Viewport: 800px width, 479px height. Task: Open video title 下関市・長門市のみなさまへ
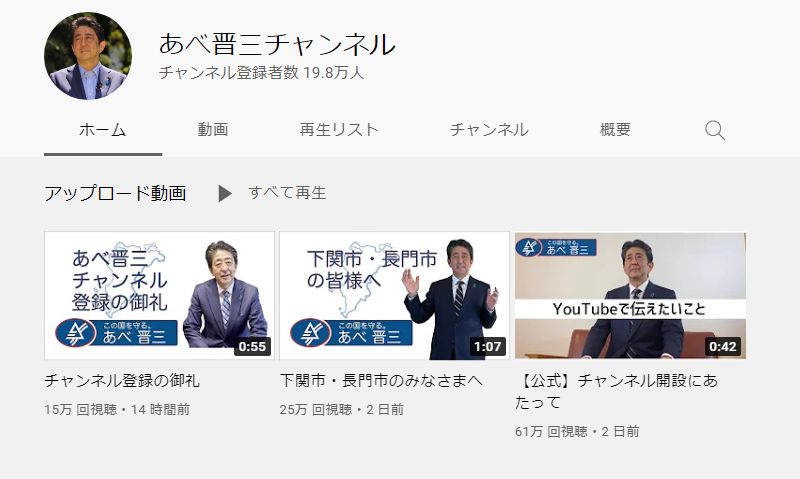[x=381, y=381]
